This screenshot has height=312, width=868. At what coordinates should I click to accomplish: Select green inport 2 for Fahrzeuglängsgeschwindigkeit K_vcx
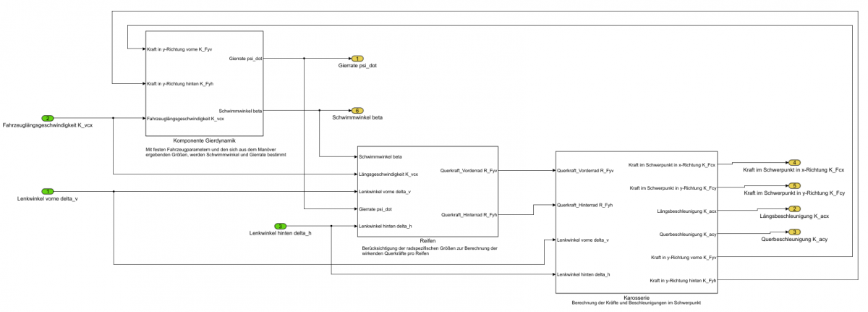(x=48, y=117)
